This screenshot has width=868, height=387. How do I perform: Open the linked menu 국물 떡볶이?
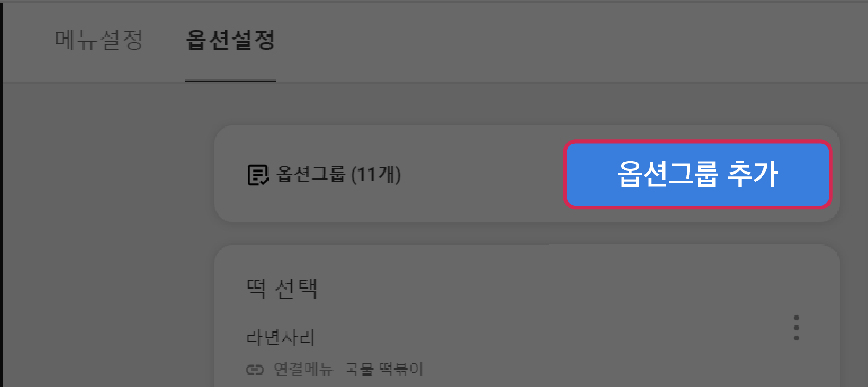[x=384, y=369]
